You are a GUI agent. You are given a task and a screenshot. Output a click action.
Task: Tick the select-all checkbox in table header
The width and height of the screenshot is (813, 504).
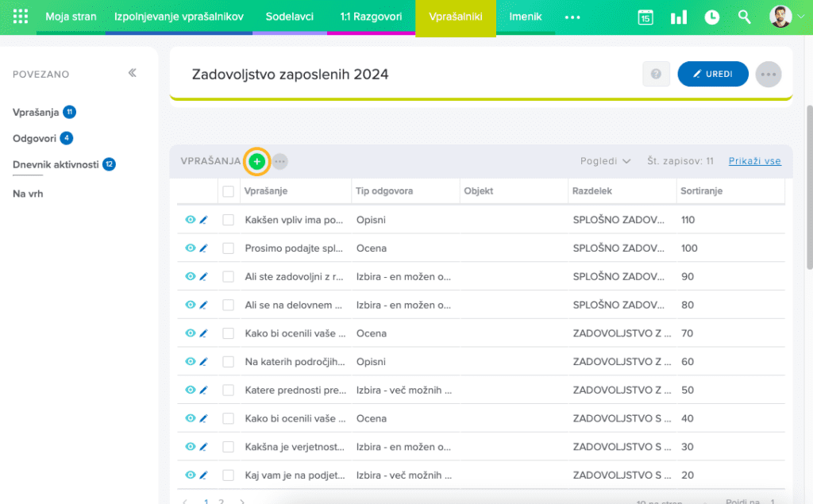(229, 191)
